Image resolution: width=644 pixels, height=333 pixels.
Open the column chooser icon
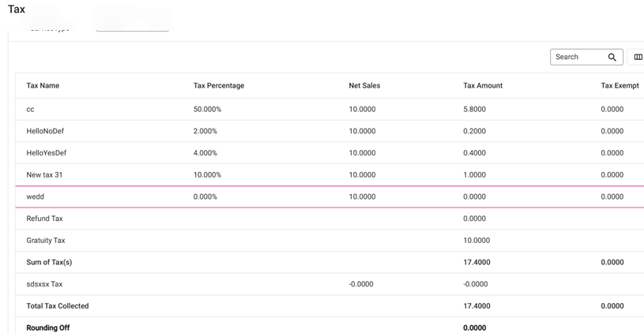point(638,58)
